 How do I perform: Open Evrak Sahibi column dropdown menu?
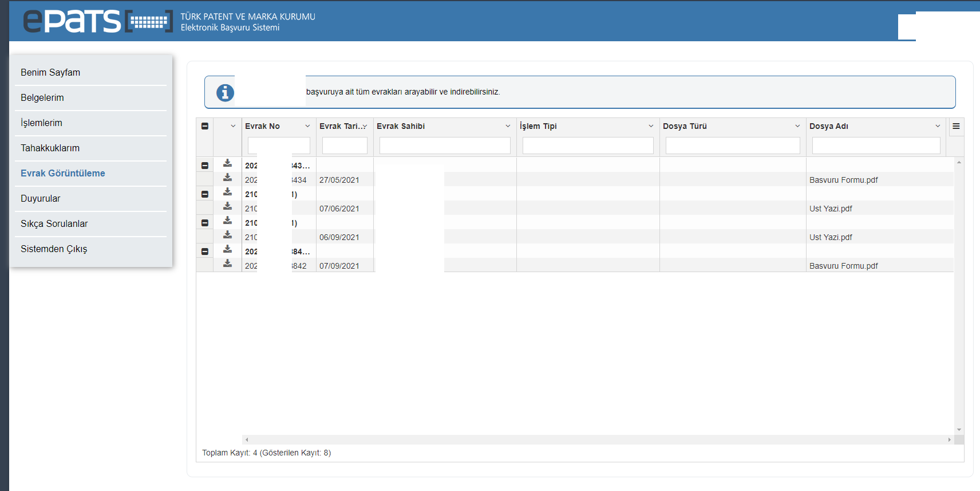(x=508, y=126)
